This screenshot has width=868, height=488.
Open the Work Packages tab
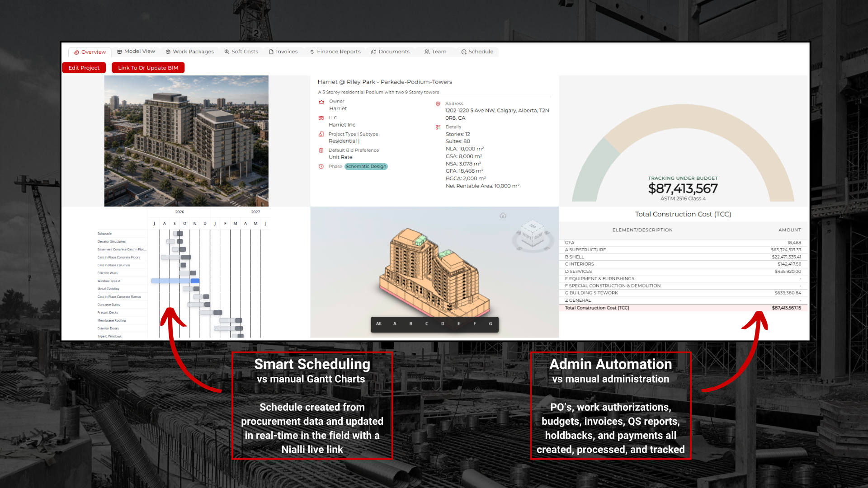point(190,52)
